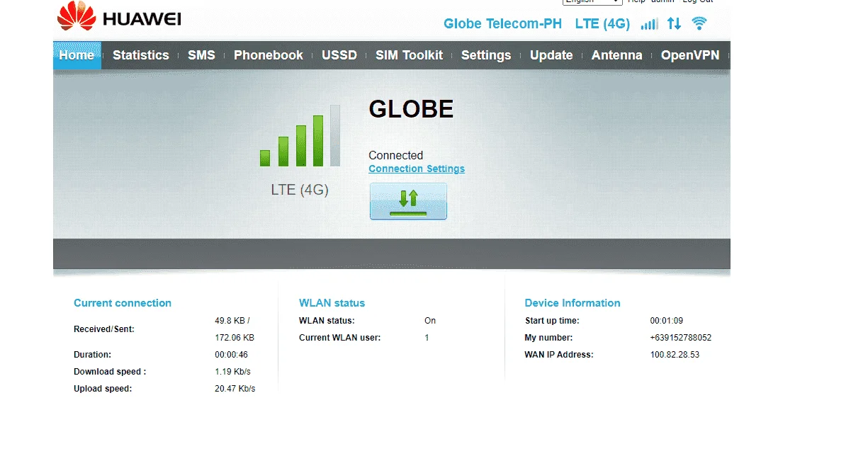Click the Globe Telecom-PH operator text

503,23
